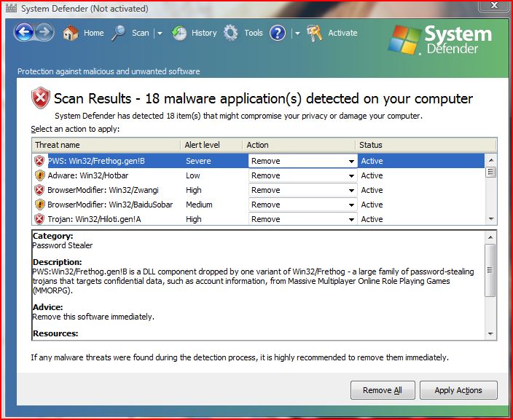This screenshot has height=420, width=513.
Task: Click the forward navigation arrow
Action: (x=44, y=32)
